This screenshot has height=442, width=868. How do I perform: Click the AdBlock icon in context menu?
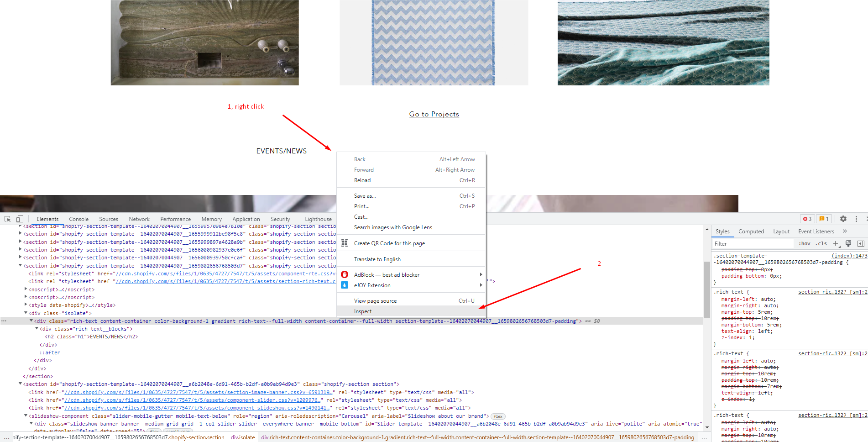point(345,274)
